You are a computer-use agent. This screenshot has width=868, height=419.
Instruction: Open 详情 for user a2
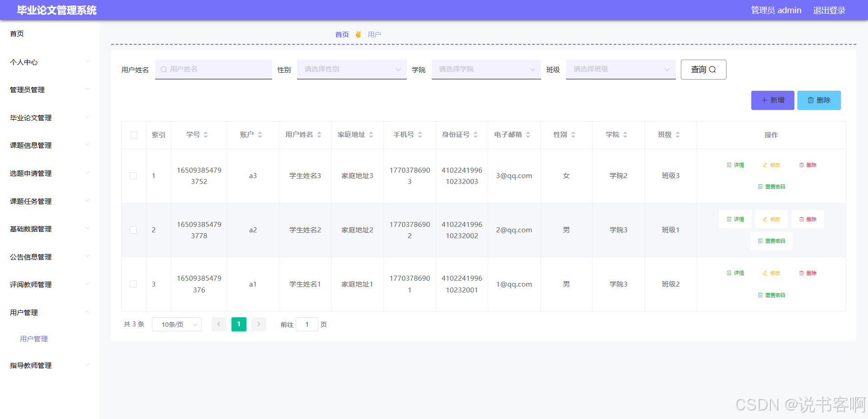click(736, 219)
